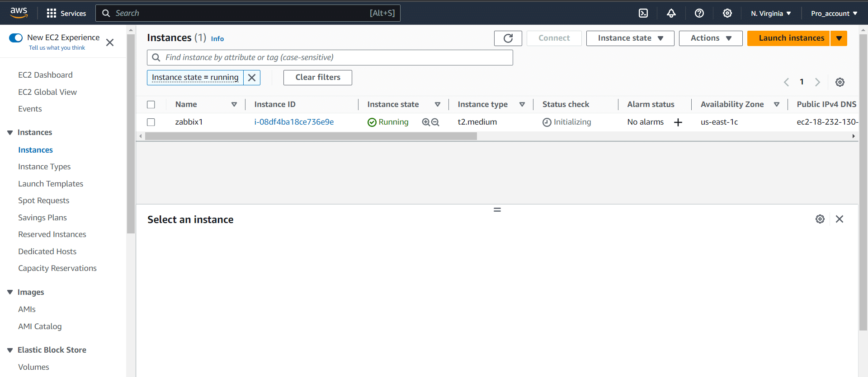This screenshot has height=377, width=868.
Task: Sort by Instance state column arrow
Action: (x=438, y=105)
